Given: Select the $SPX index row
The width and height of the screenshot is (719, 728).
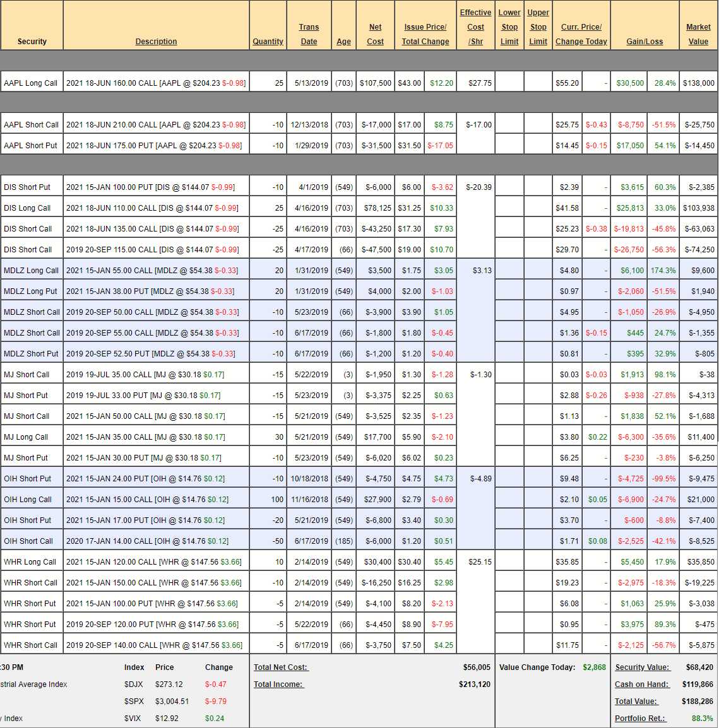Looking at the screenshot, I should (134, 702).
